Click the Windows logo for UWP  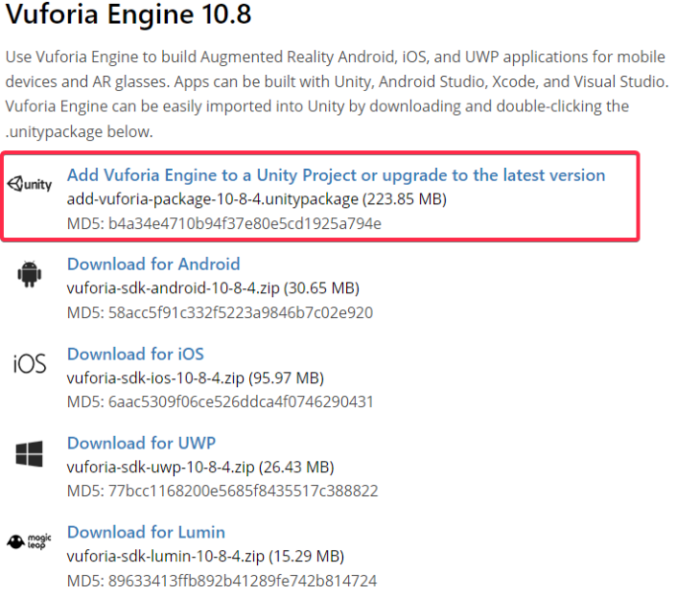[x=30, y=454]
